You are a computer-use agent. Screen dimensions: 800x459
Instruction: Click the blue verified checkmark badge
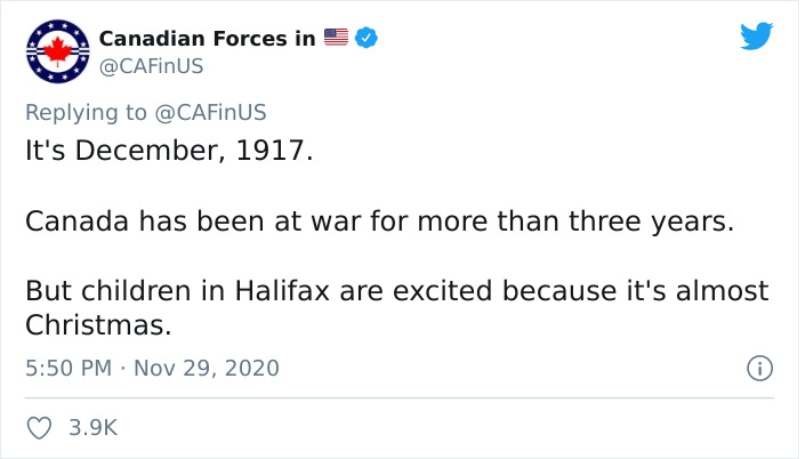366,38
